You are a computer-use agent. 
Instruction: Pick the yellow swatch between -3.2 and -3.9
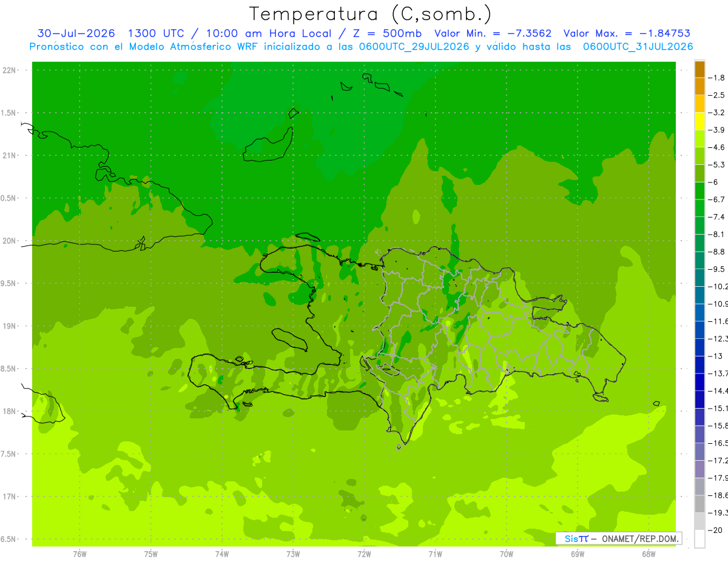point(699,121)
